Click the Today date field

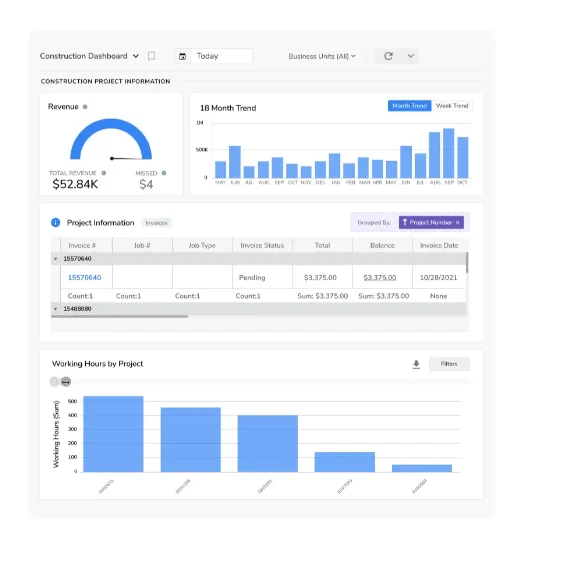221,56
